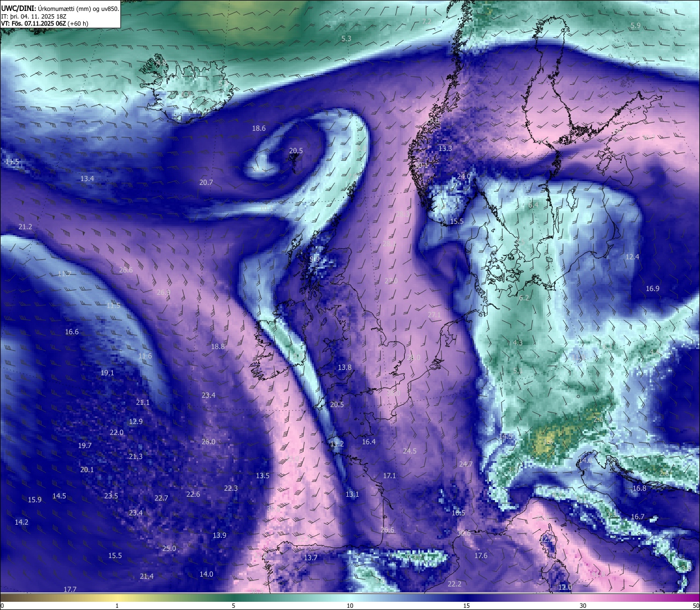700x610 pixels.
Task: Click the 19.7 value label
Action: click(x=85, y=446)
